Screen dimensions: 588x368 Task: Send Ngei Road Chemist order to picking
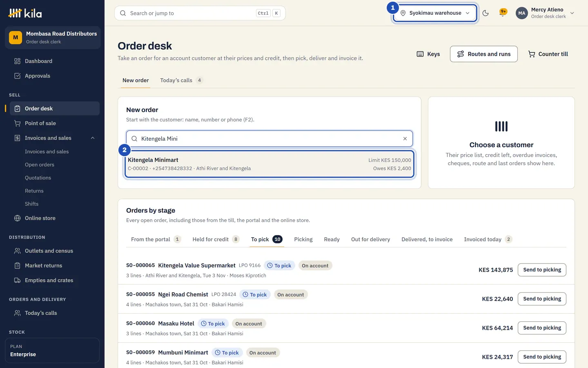click(x=542, y=299)
